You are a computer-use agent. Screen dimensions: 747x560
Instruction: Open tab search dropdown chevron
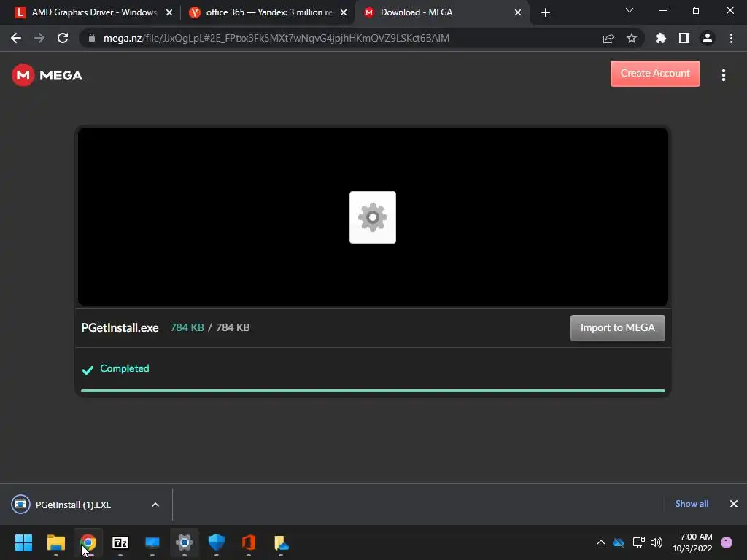pyautogui.click(x=630, y=10)
